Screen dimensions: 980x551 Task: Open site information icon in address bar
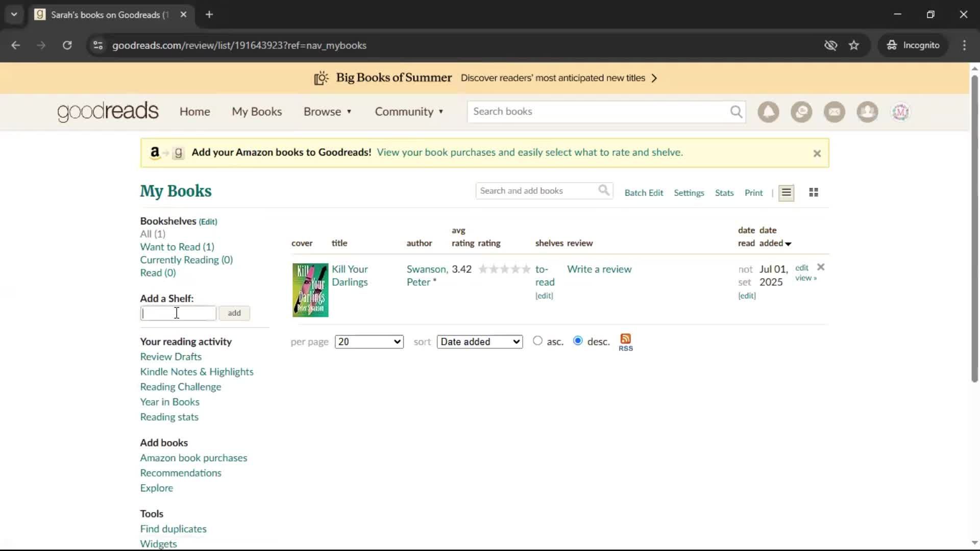pyautogui.click(x=97, y=45)
